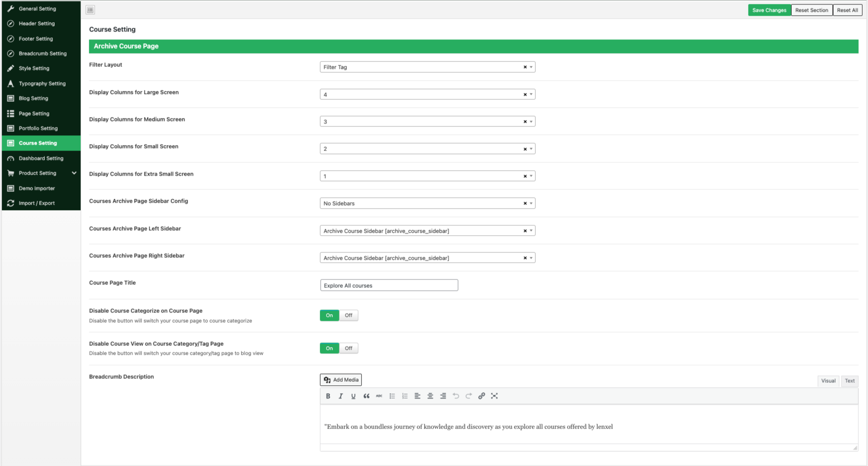Click the Italic formatting icon
The height and width of the screenshot is (466, 868).
click(x=341, y=396)
